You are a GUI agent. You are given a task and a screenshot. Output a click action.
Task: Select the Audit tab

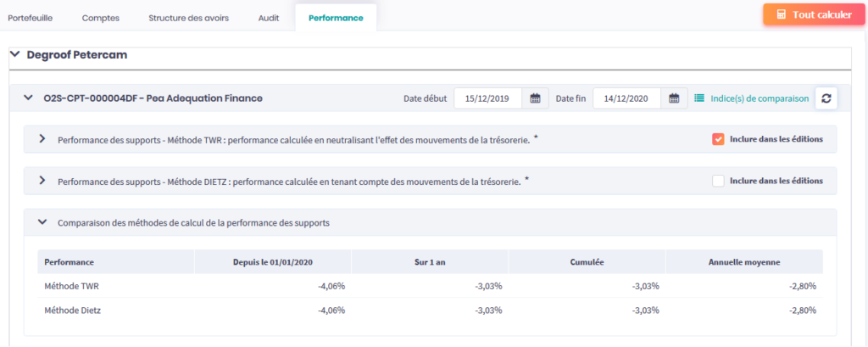269,18
